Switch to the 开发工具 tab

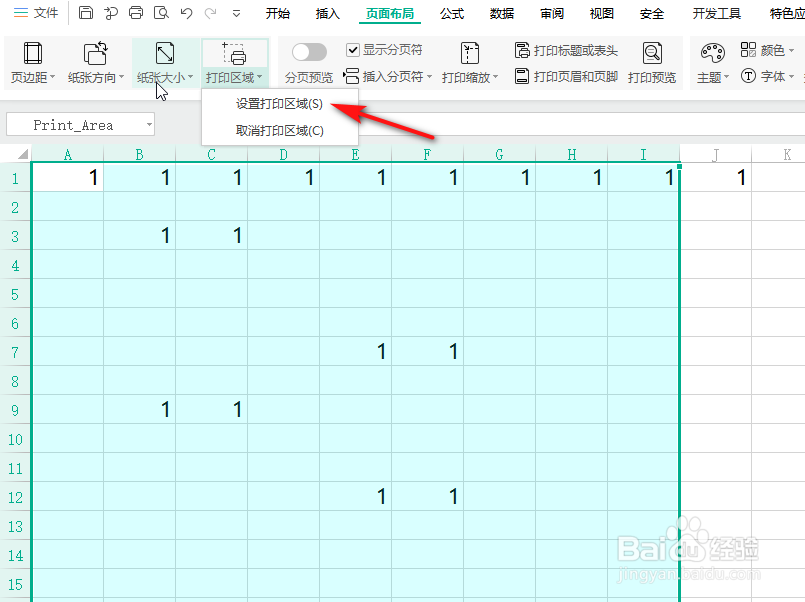point(716,13)
